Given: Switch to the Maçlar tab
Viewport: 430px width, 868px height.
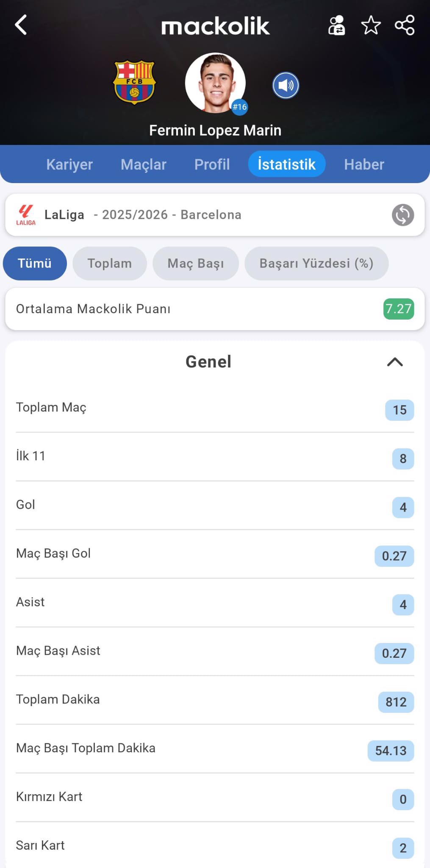Looking at the screenshot, I should click(x=144, y=164).
